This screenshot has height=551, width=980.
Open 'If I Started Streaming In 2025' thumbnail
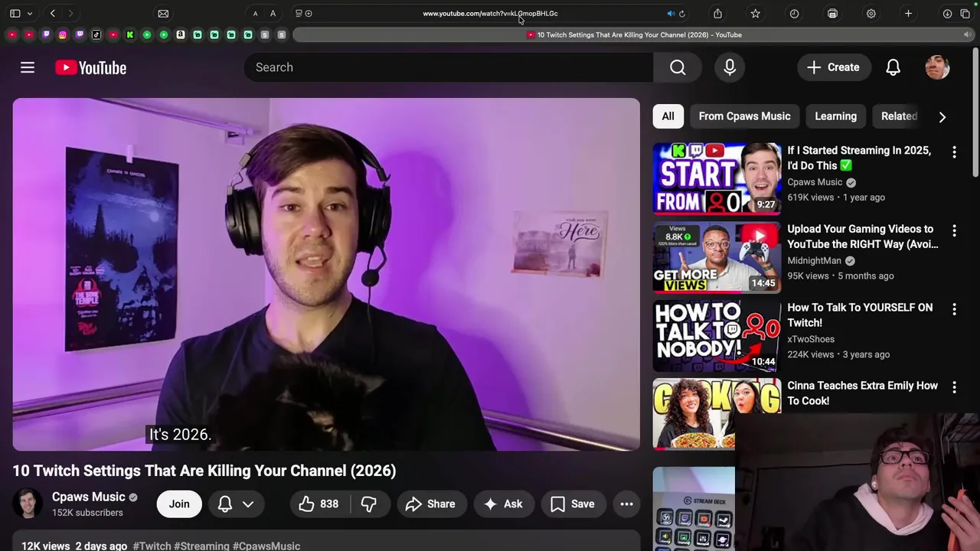click(x=717, y=178)
